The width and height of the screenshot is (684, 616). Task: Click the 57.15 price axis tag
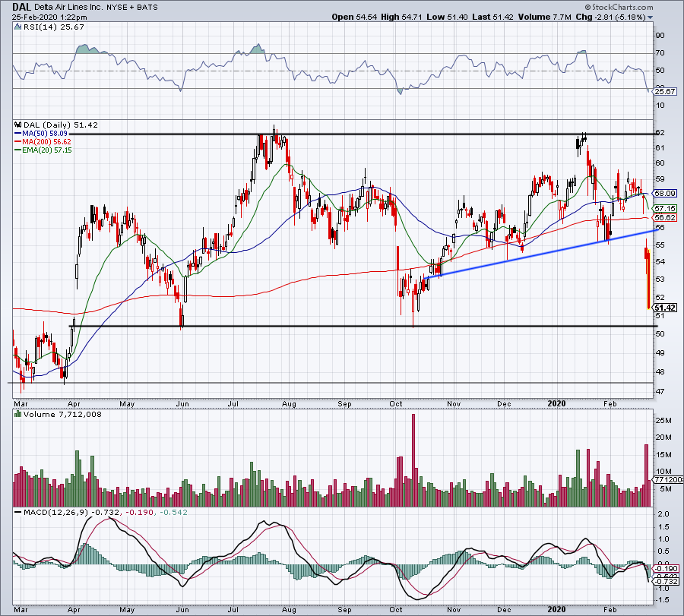click(665, 209)
